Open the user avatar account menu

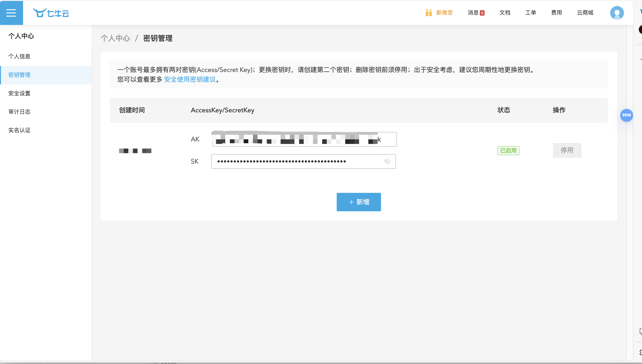(x=617, y=13)
